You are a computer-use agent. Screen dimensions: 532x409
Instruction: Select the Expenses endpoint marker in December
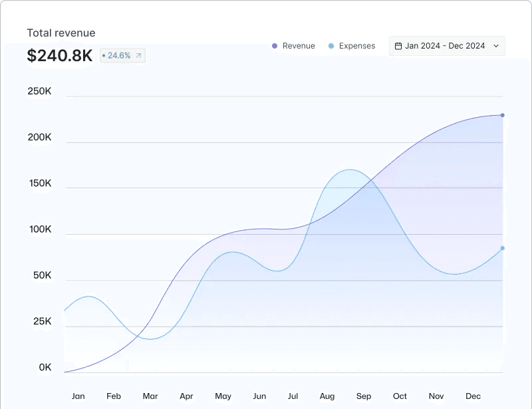(503, 249)
